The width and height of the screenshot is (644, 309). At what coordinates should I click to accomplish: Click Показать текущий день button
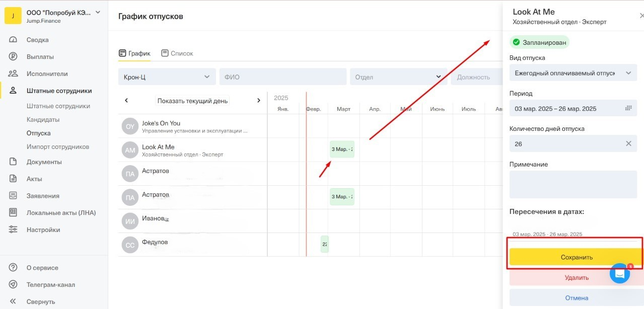[x=192, y=101]
